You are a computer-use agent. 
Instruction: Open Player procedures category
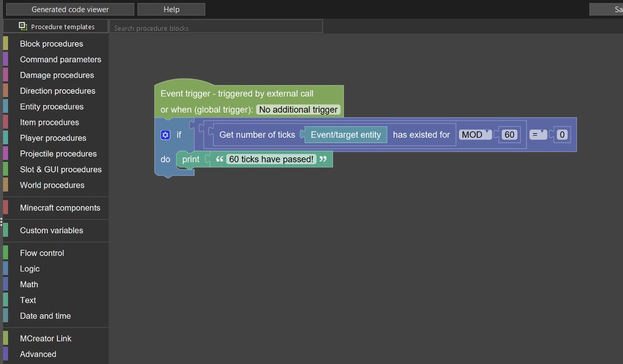click(53, 138)
